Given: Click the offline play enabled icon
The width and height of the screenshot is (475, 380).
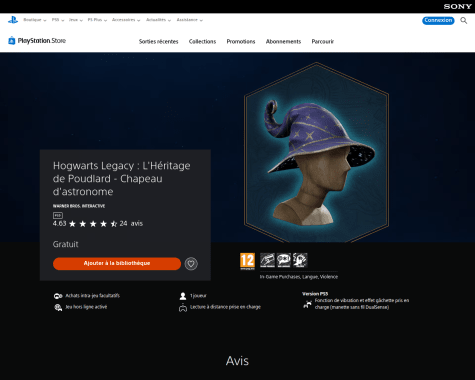Looking at the screenshot, I should pos(58,307).
